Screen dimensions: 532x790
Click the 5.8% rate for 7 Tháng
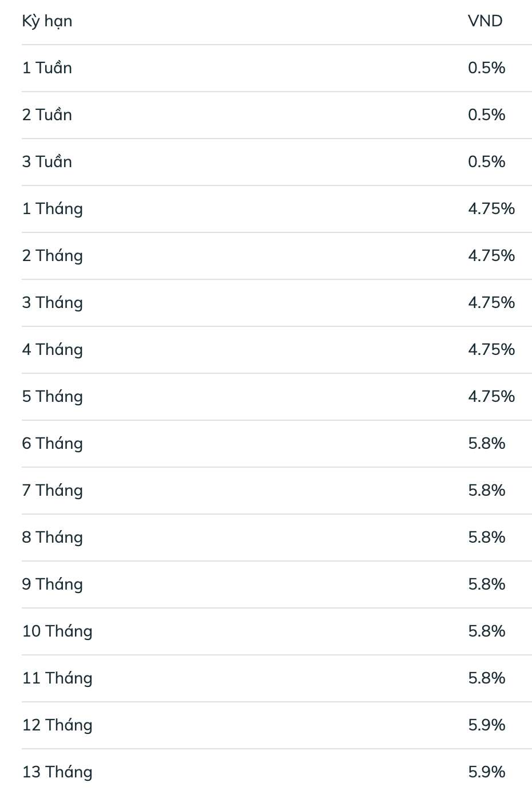(486, 491)
